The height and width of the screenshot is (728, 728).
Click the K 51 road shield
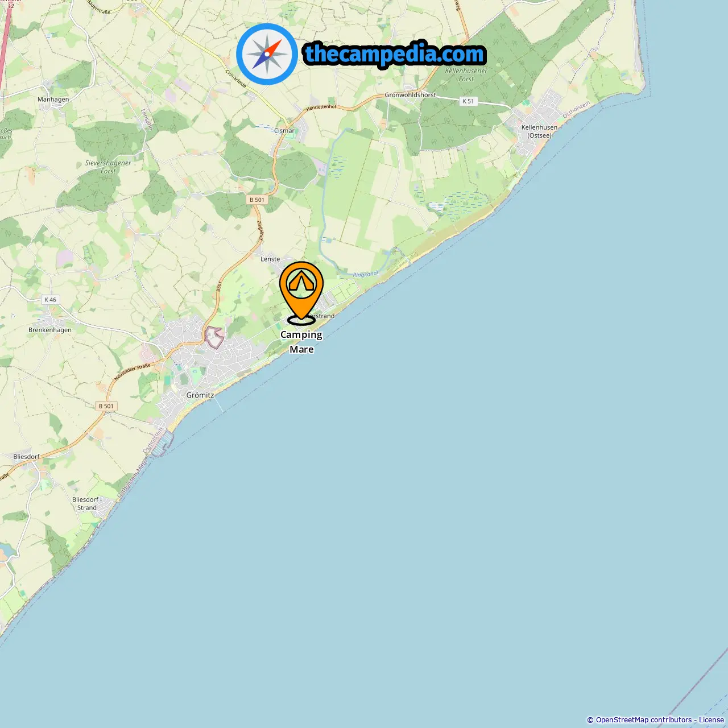[x=468, y=101]
